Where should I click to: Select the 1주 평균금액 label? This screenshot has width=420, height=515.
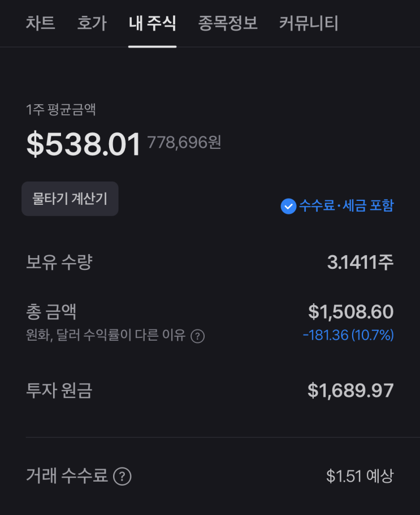61,110
